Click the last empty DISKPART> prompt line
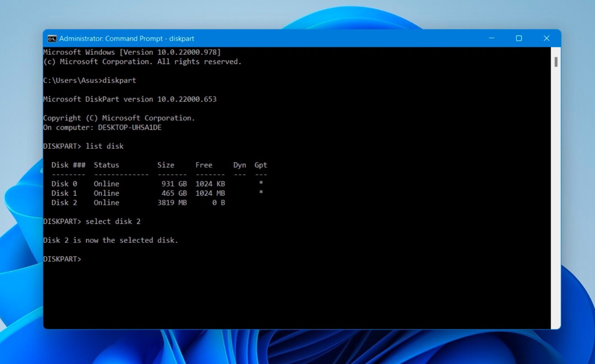The image size is (595, 364). click(x=62, y=259)
